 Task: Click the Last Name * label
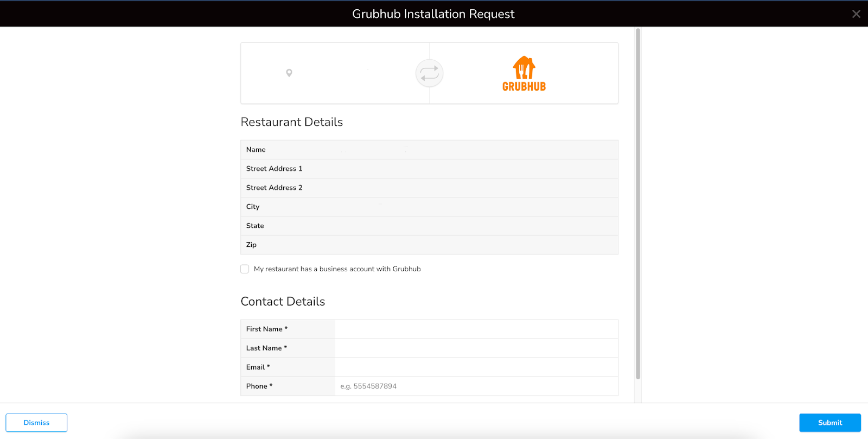pos(266,348)
